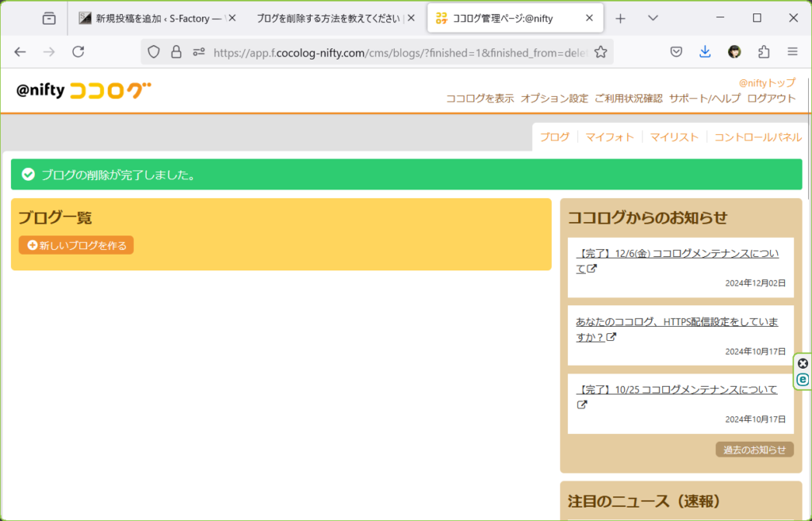Click the teal e side widget icon
812x521 pixels.
(802, 380)
